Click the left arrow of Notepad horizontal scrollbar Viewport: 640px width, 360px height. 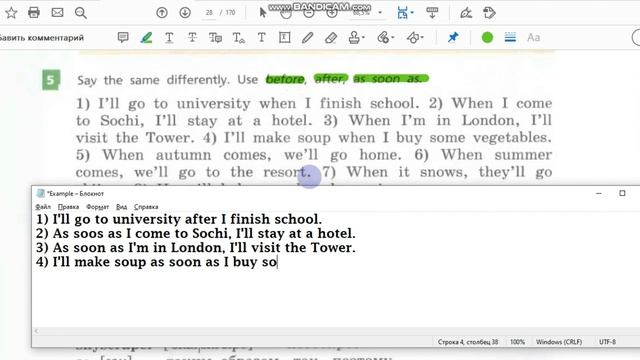pos(36,331)
